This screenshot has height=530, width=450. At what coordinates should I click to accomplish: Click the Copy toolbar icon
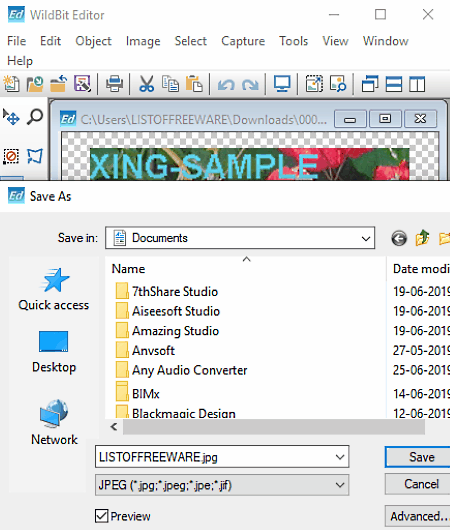click(x=170, y=84)
